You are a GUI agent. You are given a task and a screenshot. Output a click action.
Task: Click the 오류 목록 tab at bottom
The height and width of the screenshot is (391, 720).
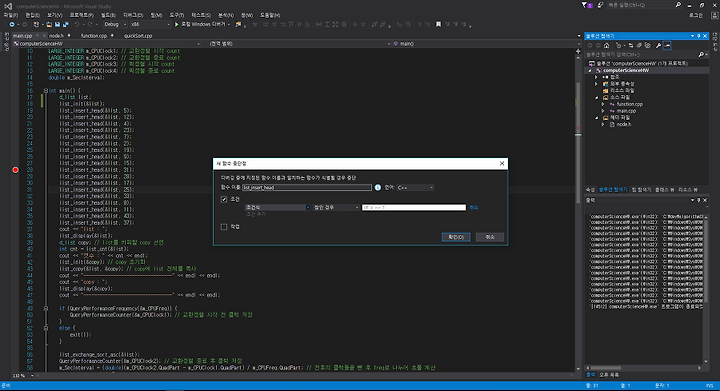click(609, 375)
